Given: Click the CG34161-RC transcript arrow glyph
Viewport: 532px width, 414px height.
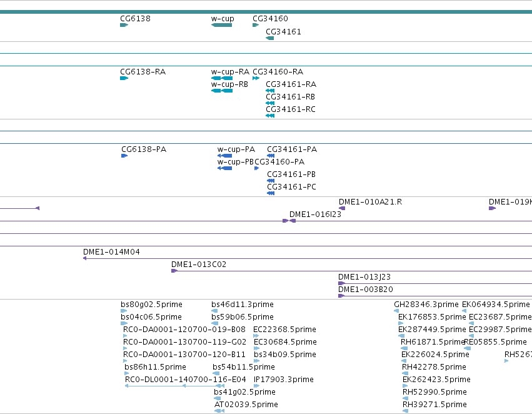Looking at the screenshot, I should coord(270,116).
